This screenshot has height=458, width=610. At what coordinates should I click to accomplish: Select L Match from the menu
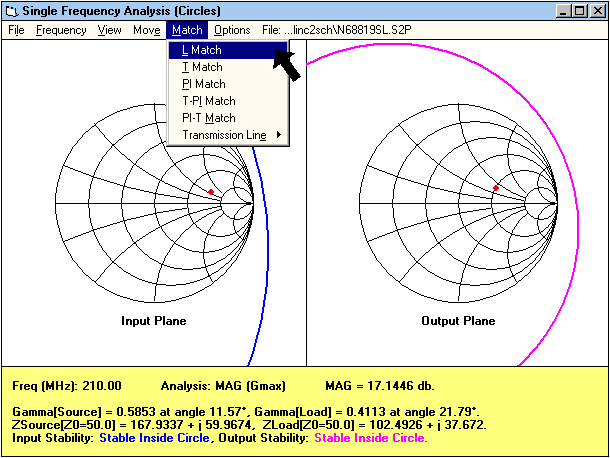point(202,50)
